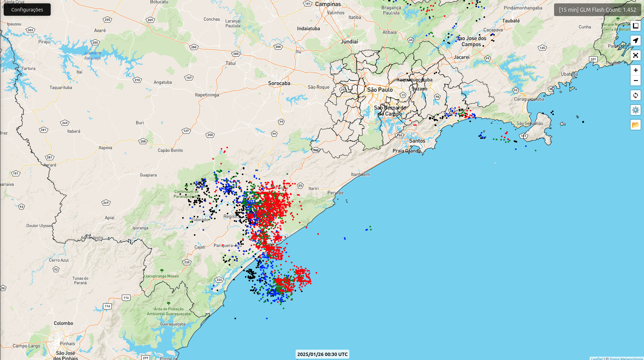
Task: Activate the locate-me arrow control
Action: tap(635, 41)
